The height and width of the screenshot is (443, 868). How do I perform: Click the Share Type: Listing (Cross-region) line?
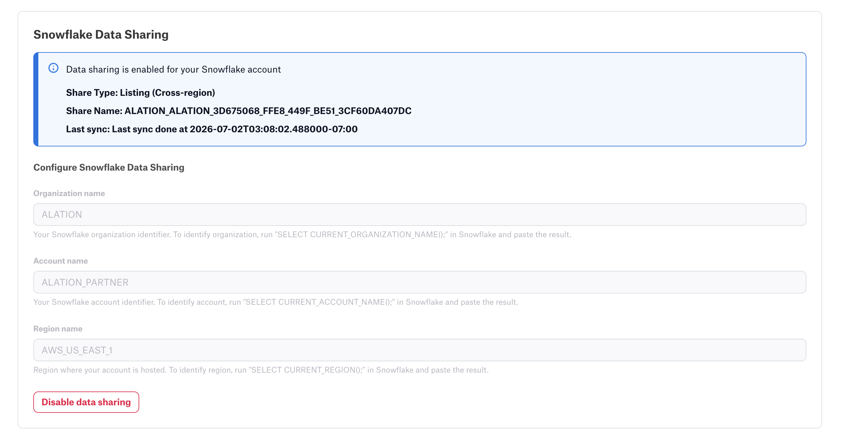click(140, 93)
